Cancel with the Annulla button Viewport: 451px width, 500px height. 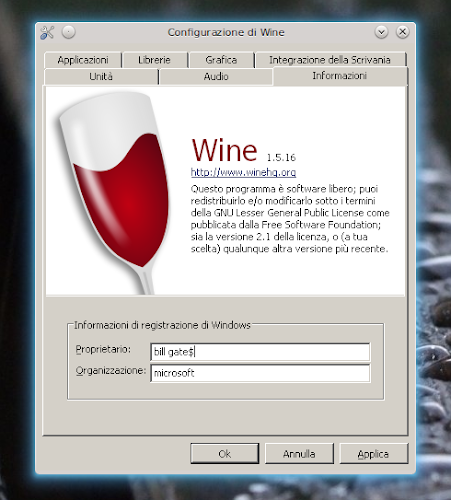[x=299, y=454]
